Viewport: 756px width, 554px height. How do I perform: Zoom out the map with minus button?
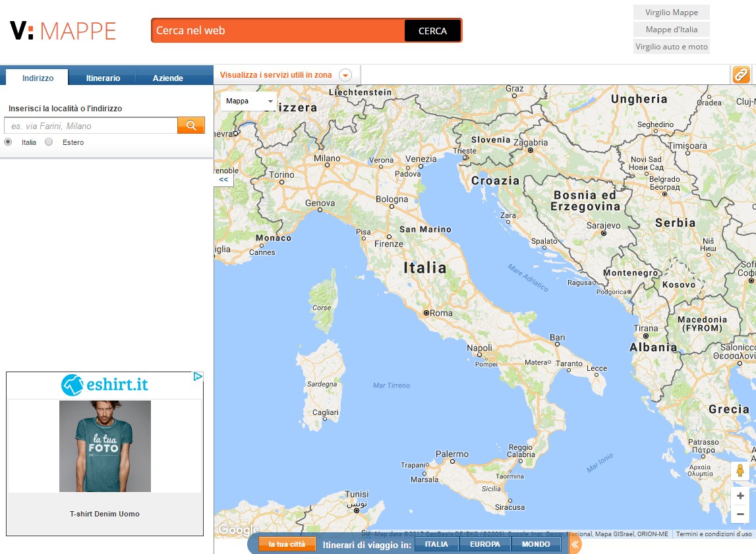tap(740, 514)
